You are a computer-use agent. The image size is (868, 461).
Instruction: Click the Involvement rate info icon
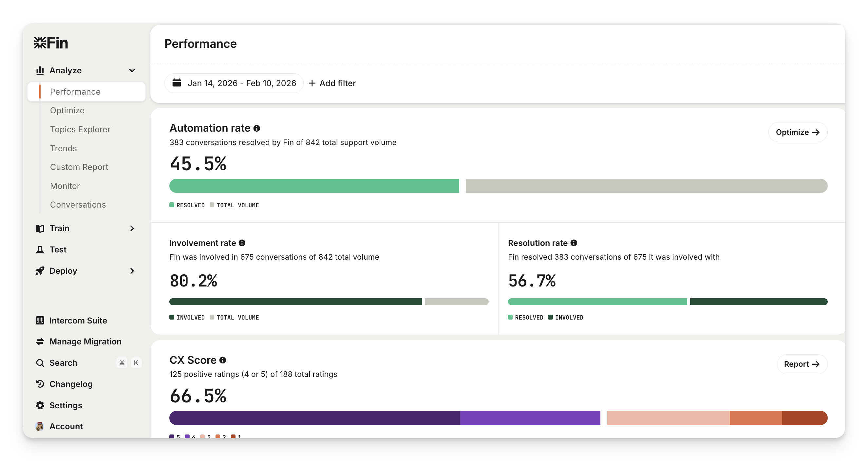point(242,243)
